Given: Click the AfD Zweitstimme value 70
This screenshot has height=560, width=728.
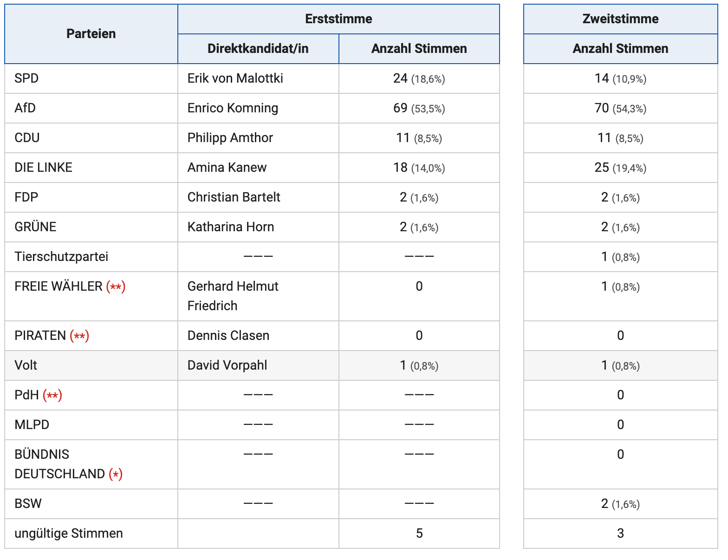Looking at the screenshot, I should (602, 108).
